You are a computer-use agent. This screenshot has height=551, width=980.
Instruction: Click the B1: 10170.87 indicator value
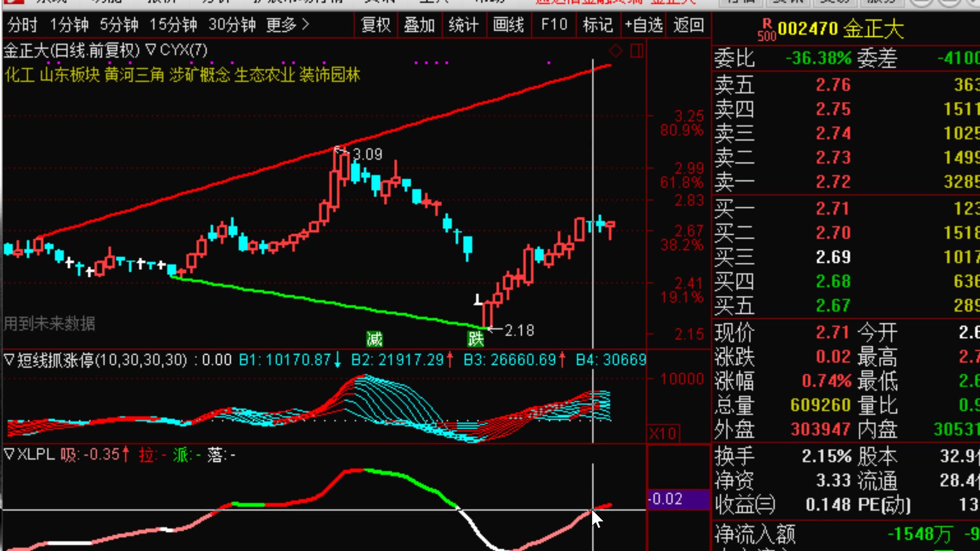pos(290,360)
